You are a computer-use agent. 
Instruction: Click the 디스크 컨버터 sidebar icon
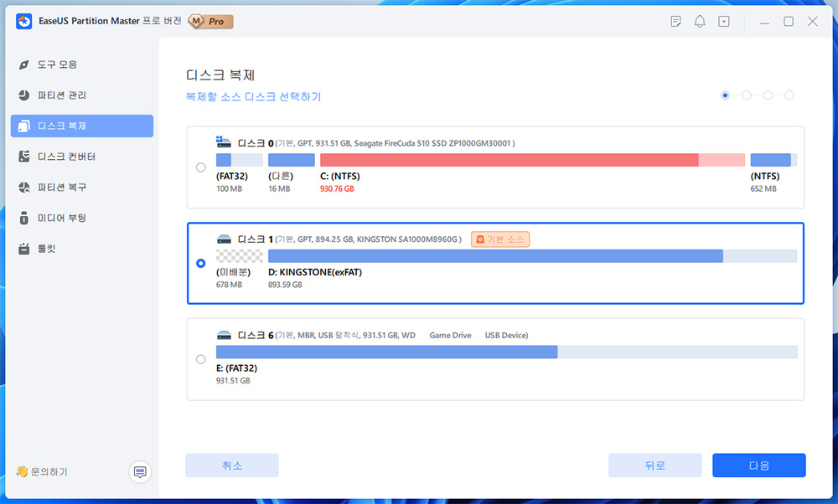(x=23, y=157)
